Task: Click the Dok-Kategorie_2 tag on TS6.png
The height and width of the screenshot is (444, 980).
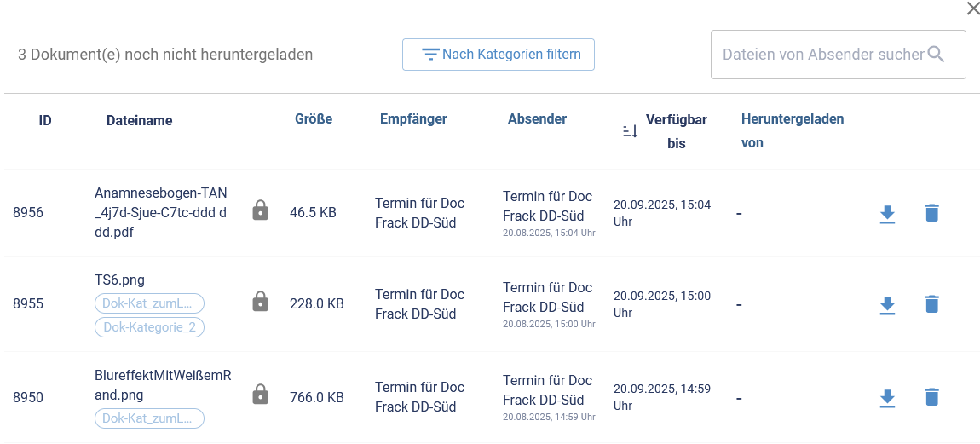Action: tap(149, 327)
